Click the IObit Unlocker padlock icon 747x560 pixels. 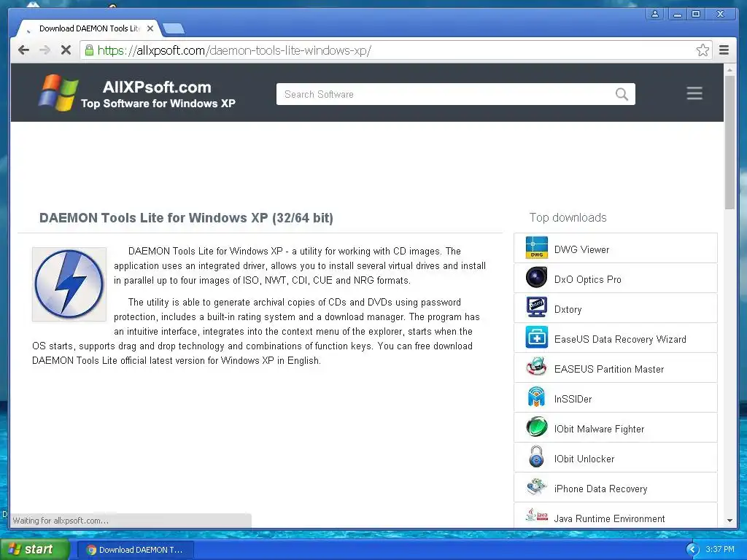click(x=536, y=457)
